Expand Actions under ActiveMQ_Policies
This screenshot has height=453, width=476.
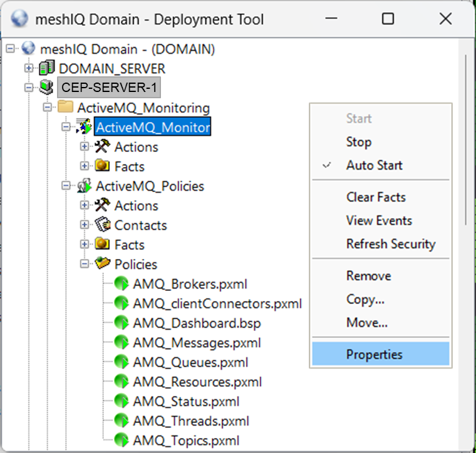(85, 205)
